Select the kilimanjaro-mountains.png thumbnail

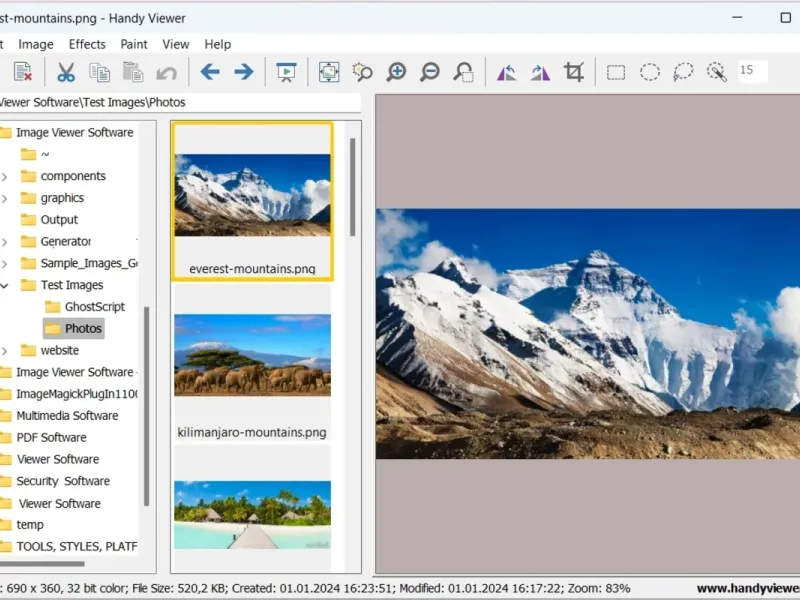click(252, 355)
